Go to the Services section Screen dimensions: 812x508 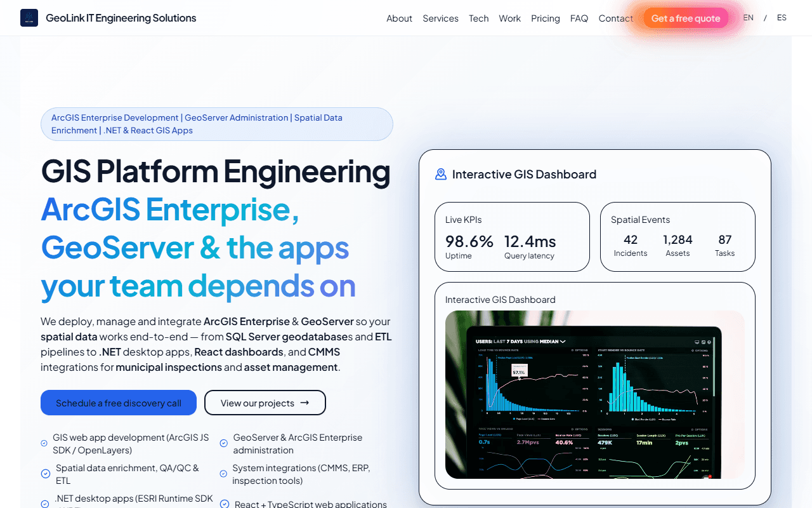[440, 18]
